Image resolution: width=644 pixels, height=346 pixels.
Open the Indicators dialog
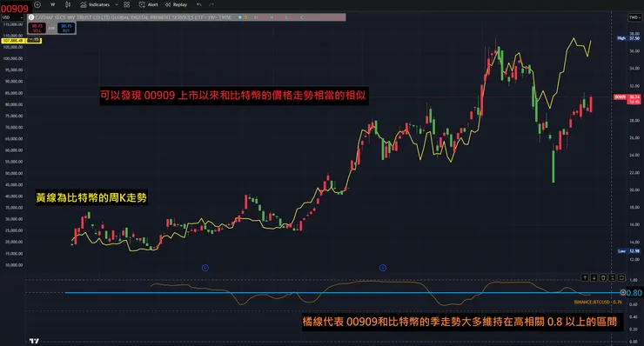point(95,4)
